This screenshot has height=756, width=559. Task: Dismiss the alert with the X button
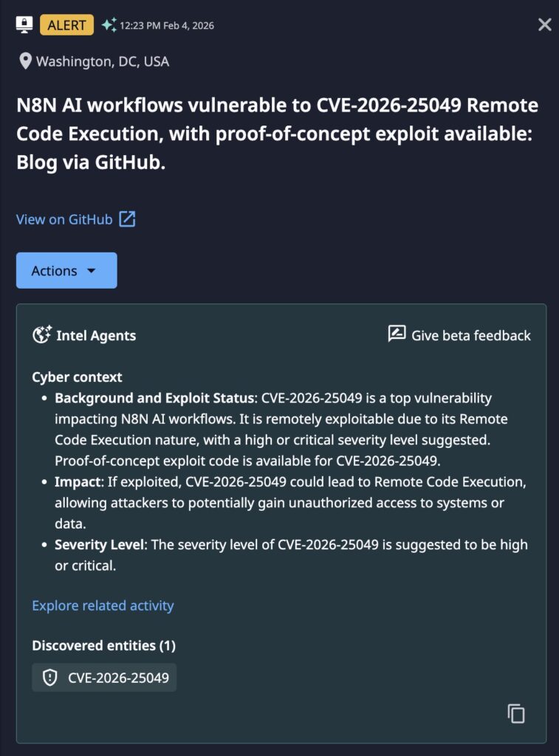click(544, 24)
